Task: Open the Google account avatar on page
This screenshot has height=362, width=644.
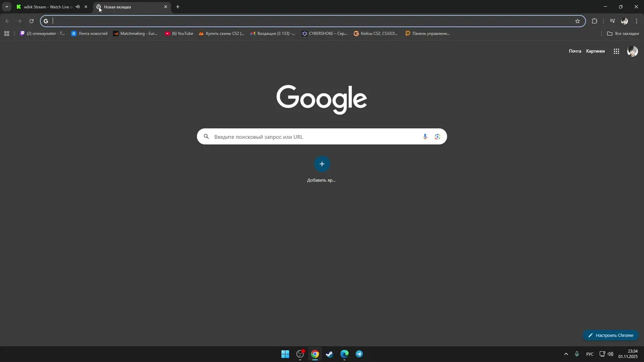Action: click(x=632, y=51)
